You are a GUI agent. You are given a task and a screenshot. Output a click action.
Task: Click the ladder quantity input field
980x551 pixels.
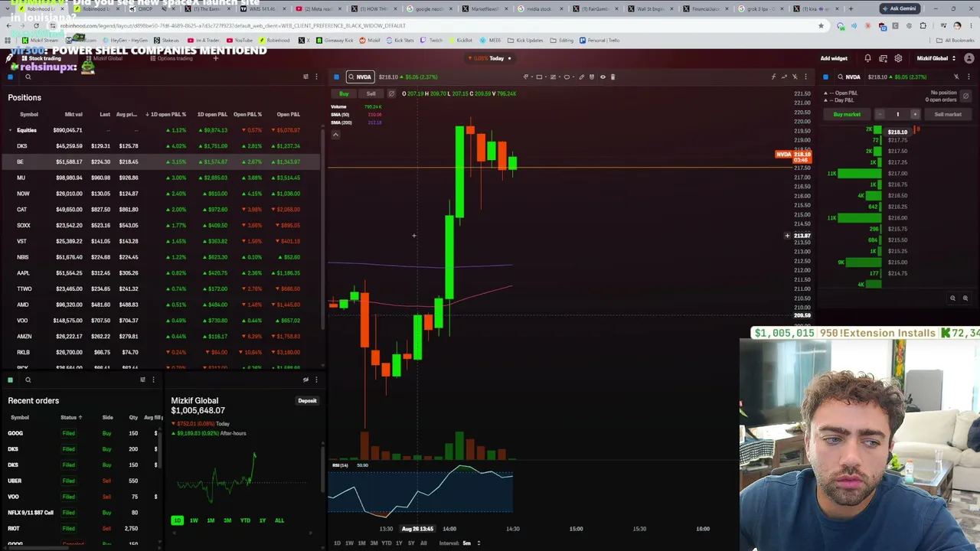tap(897, 114)
